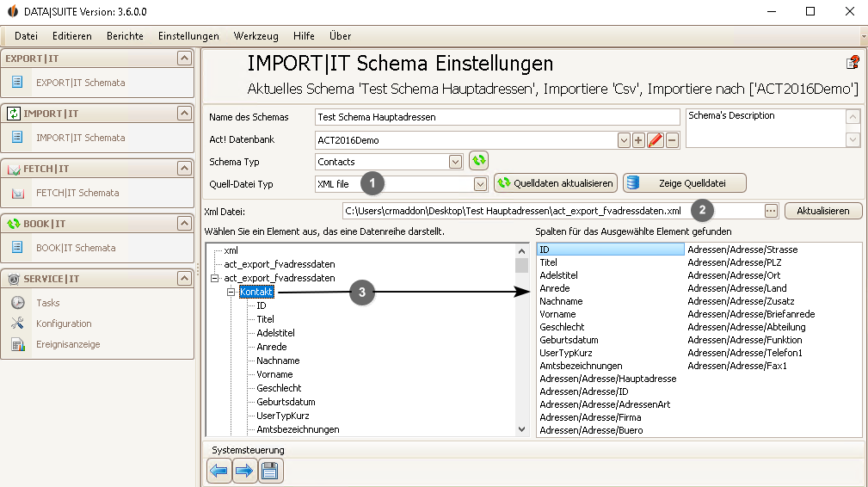The height and width of the screenshot is (487, 868).
Task: Click Zeige Quelldatei button
Action: 684,183
